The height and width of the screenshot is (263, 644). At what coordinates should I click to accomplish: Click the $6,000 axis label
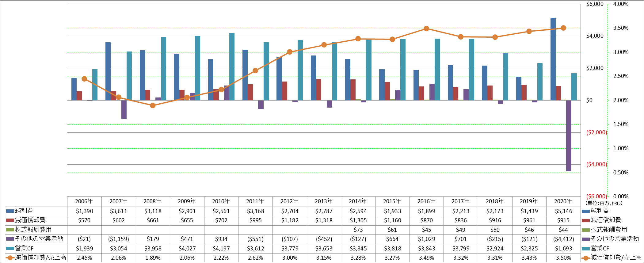595,4
